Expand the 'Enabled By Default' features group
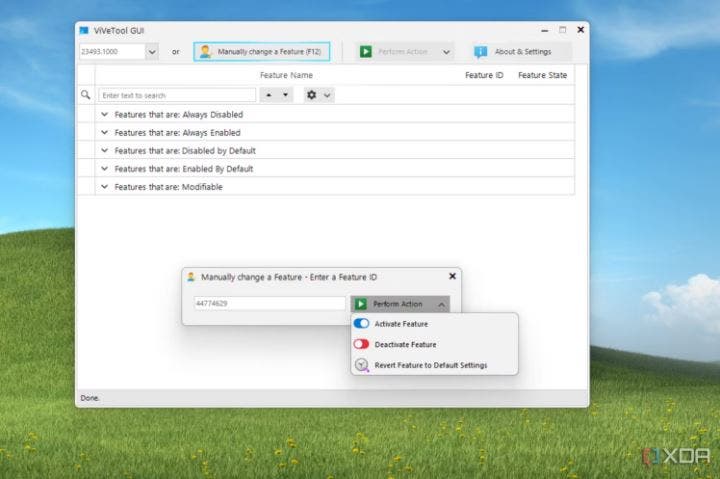This screenshot has width=720, height=479. (x=104, y=169)
